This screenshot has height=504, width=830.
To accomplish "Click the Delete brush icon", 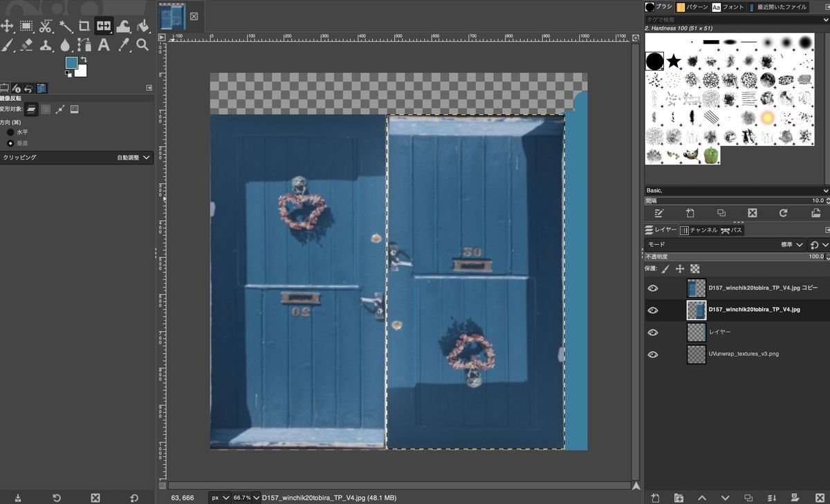I will (753, 213).
